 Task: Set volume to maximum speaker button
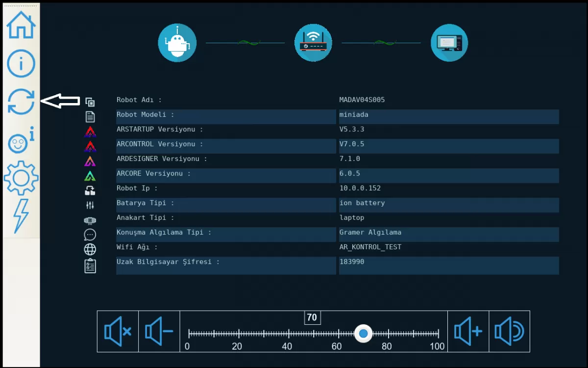click(x=509, y=332)
